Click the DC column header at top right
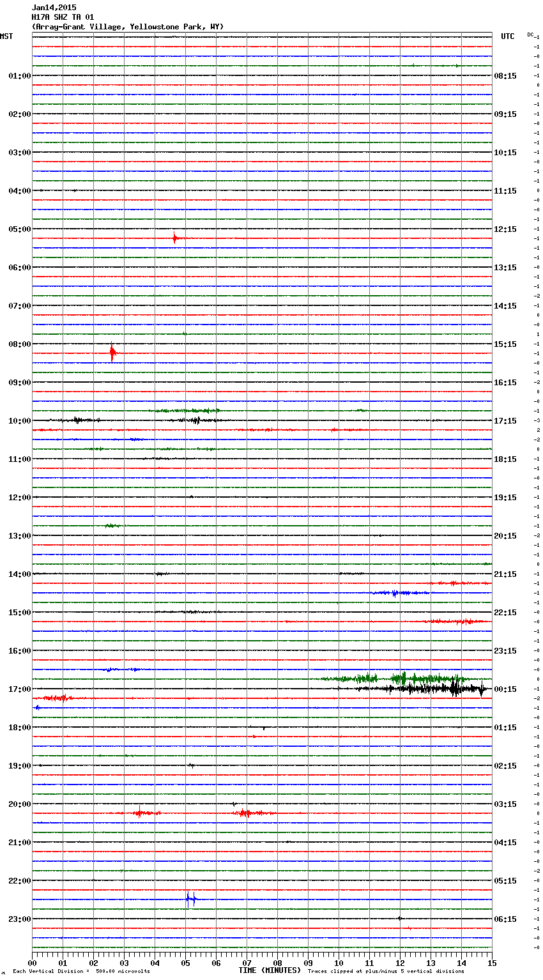This screenshot has height=980, width=543. (x=530, y=34)
